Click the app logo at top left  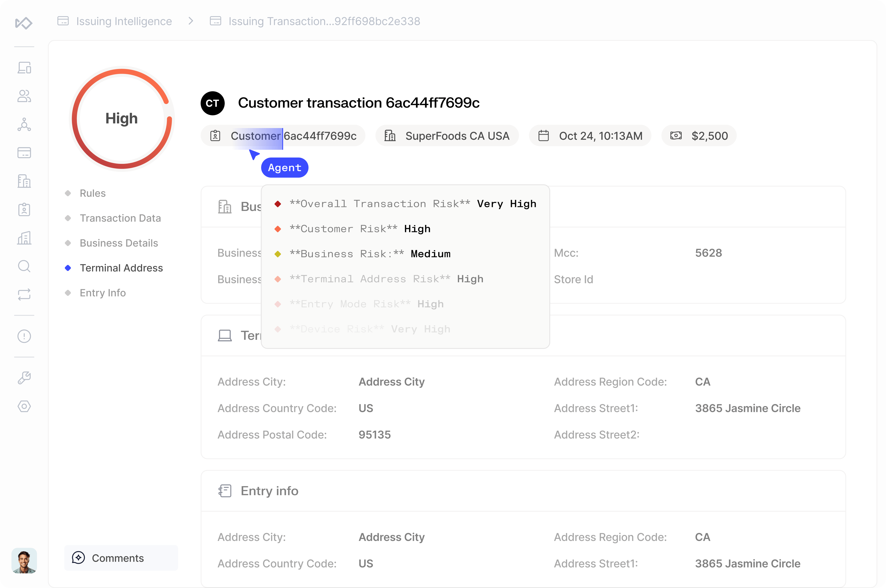24,23
